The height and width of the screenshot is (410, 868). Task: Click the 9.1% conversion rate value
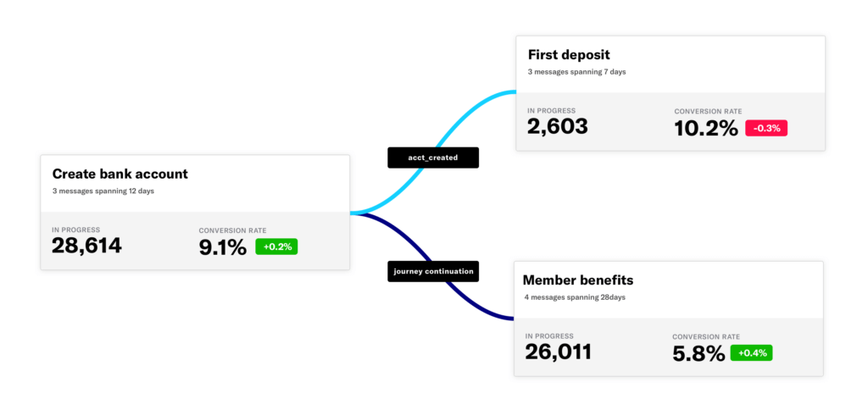[x=223, y=247]
